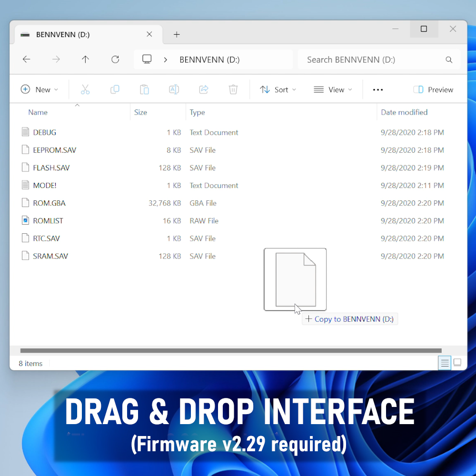The image size is (476, 476).
Task: Add a new tab with plus button
Action: pos(177,35)
